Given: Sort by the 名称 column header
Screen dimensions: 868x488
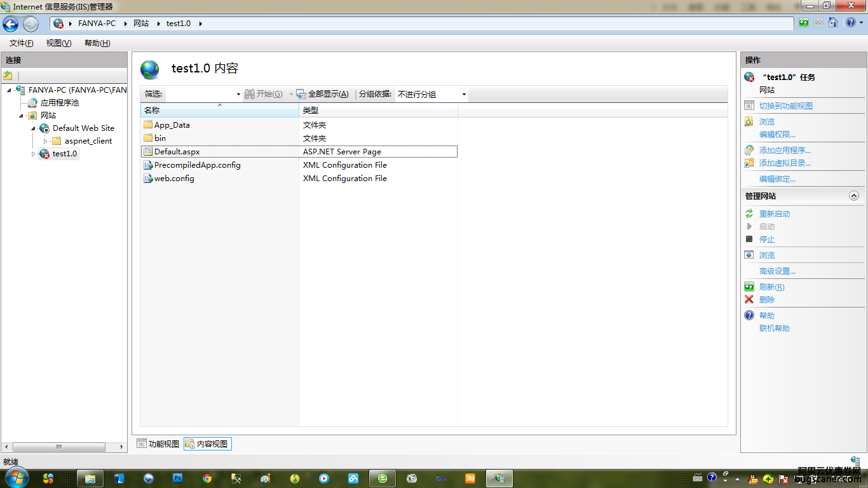Looking at the screenshot, I should (219, 111).
